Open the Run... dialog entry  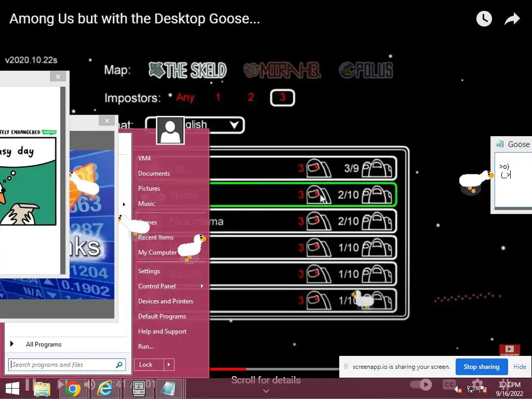[x=146, y=347]
